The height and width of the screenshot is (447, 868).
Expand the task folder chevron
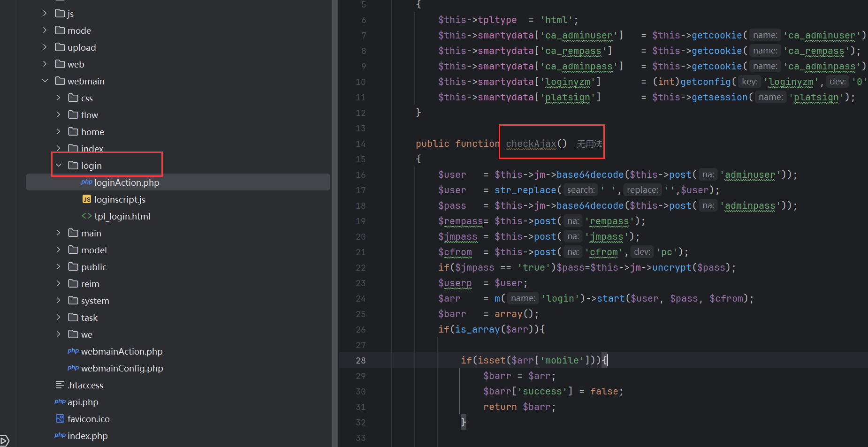59,317
